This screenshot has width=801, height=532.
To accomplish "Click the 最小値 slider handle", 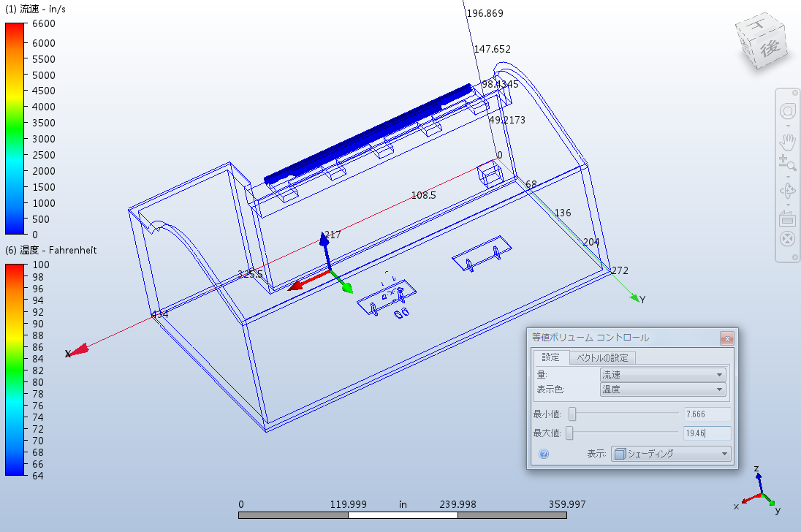I will click(x=572, y=414).
